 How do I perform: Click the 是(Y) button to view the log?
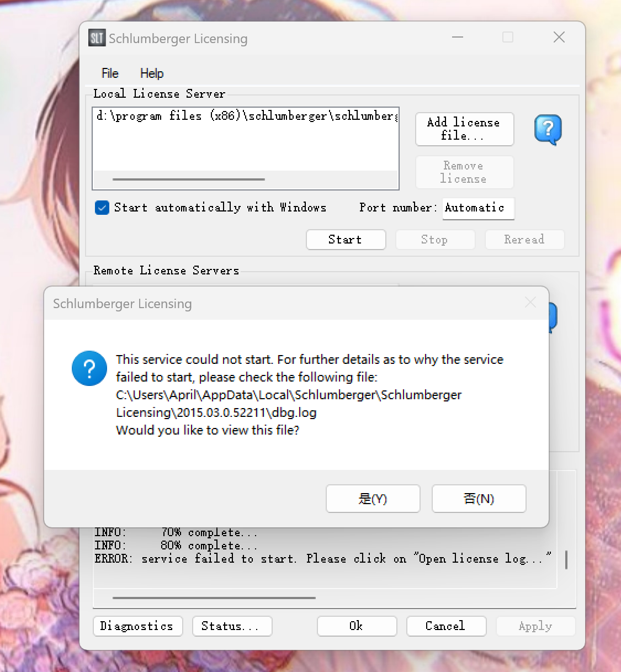tap(373, 499)
